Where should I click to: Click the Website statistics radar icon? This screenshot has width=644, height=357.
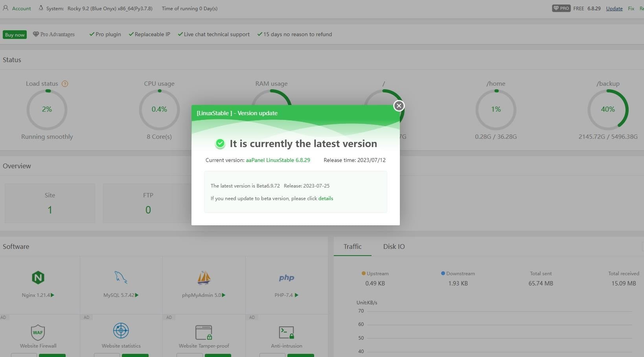[x=121, y=331]
